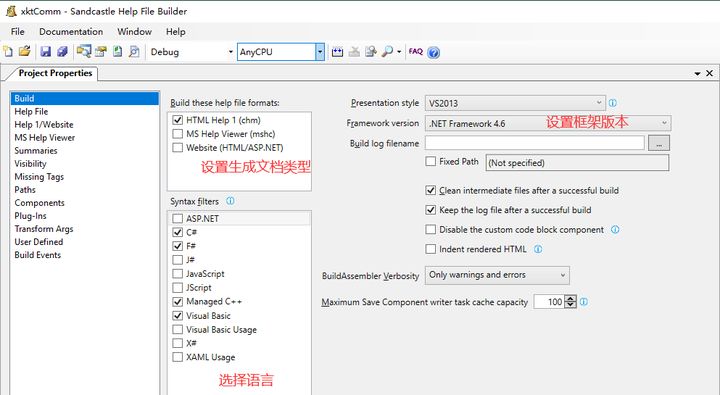Open the Project Properties toolbar icon

(101, 51)
